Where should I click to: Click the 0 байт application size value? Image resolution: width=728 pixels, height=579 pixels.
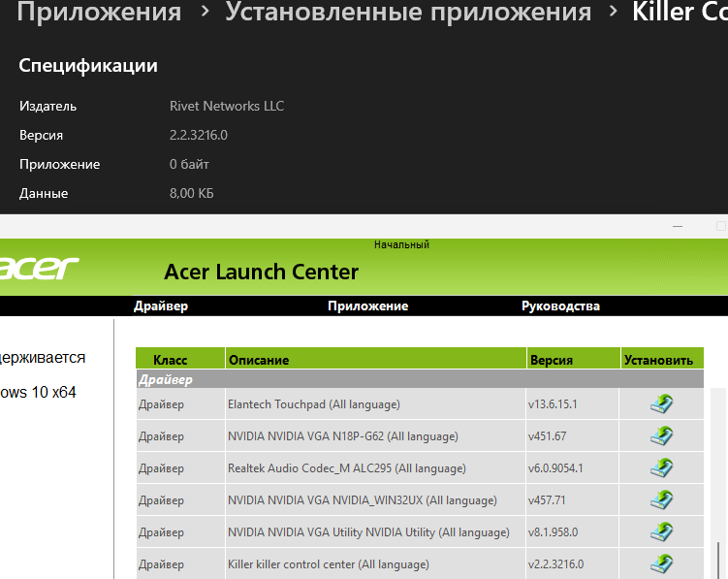[189, 164]
